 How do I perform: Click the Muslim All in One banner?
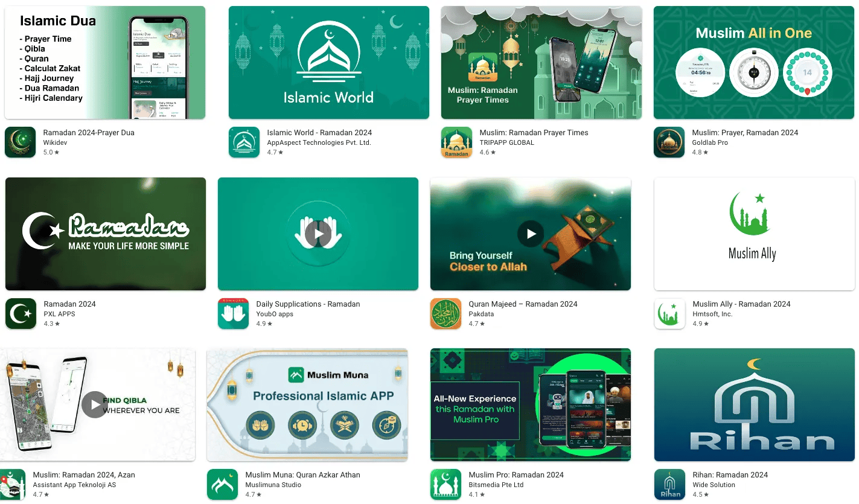pyautogui.click(x=754, y=63)
